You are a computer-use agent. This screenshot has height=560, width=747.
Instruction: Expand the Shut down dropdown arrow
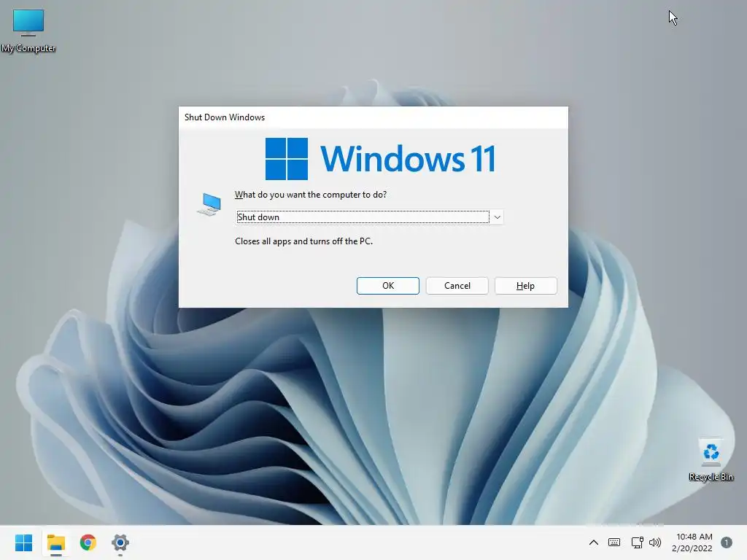497,217
